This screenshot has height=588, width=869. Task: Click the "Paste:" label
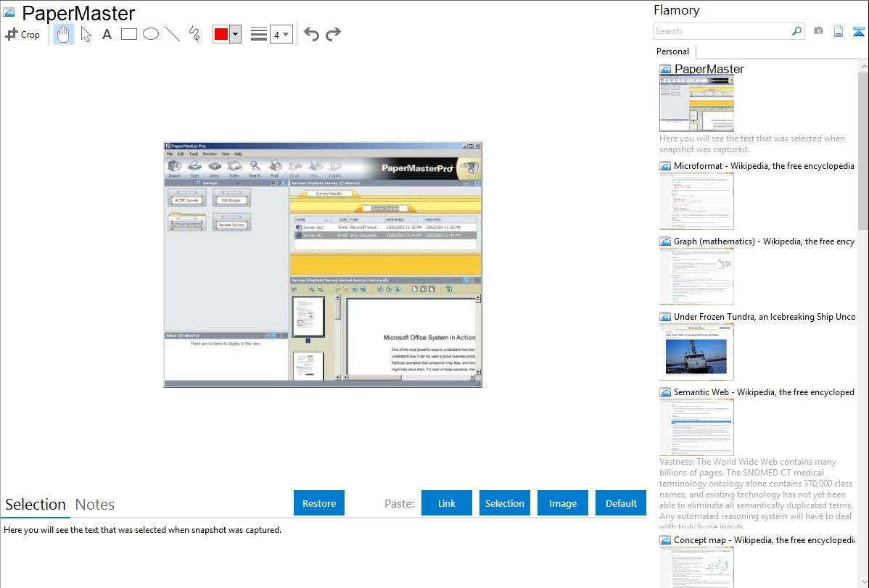click(400, 503)
